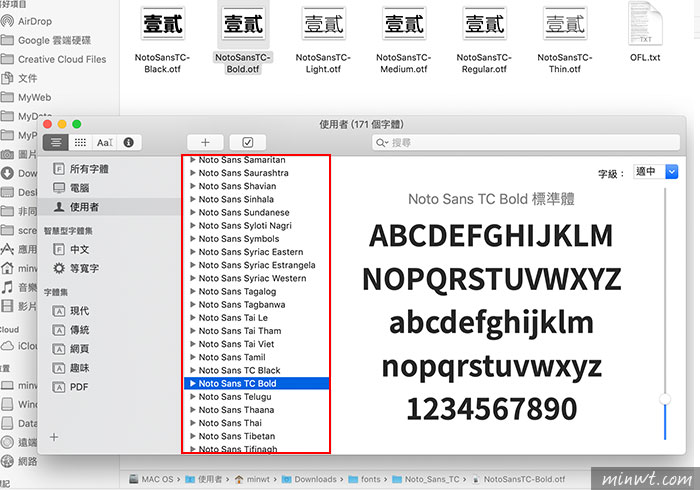Click the enable/disable font checkbox button
The width and height of the screenshot is (700, 490).
tap(248, 142)
